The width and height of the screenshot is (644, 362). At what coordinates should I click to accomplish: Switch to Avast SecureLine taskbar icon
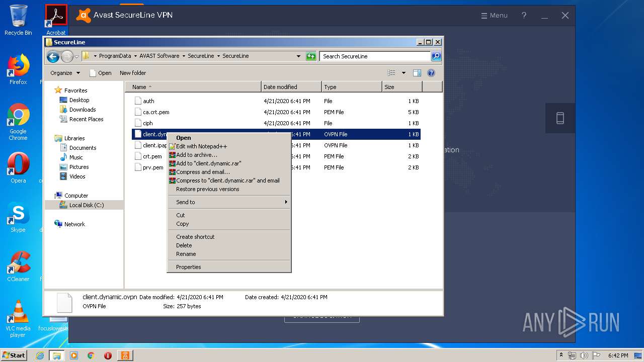click(124, 355)
